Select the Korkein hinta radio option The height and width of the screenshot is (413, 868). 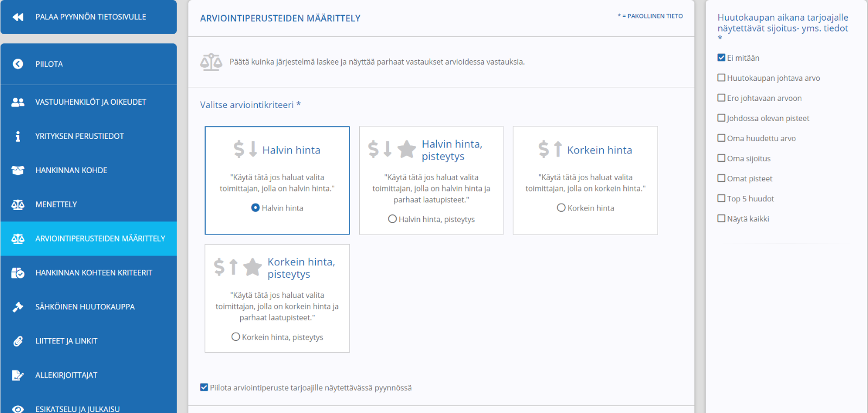561,208
